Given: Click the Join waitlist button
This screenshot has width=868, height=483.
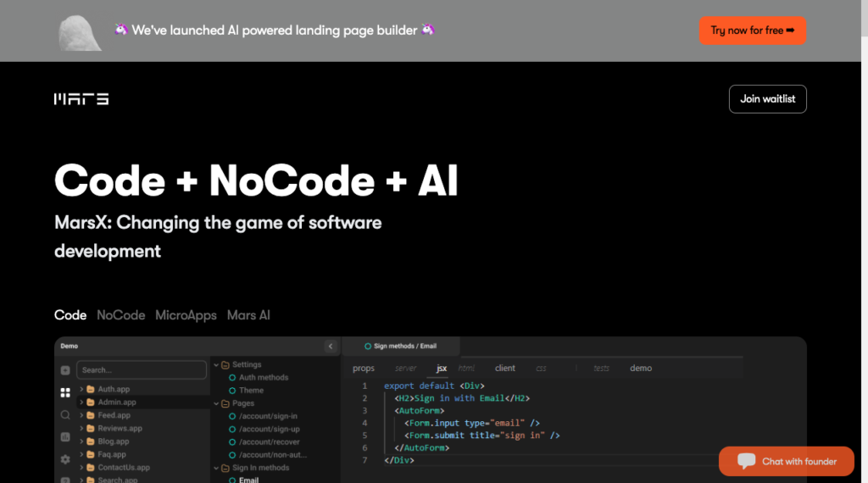Looking at the screenshot, I should pyautogui.click(x=768, y=99).
